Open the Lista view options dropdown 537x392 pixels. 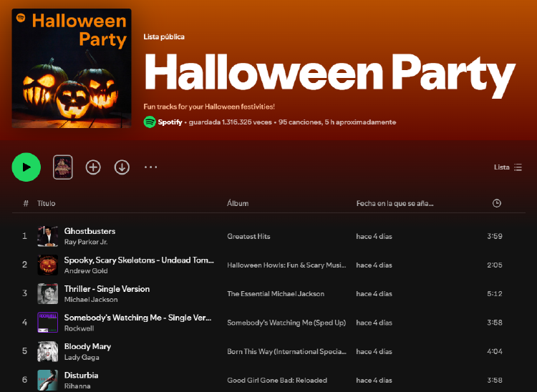508,167
